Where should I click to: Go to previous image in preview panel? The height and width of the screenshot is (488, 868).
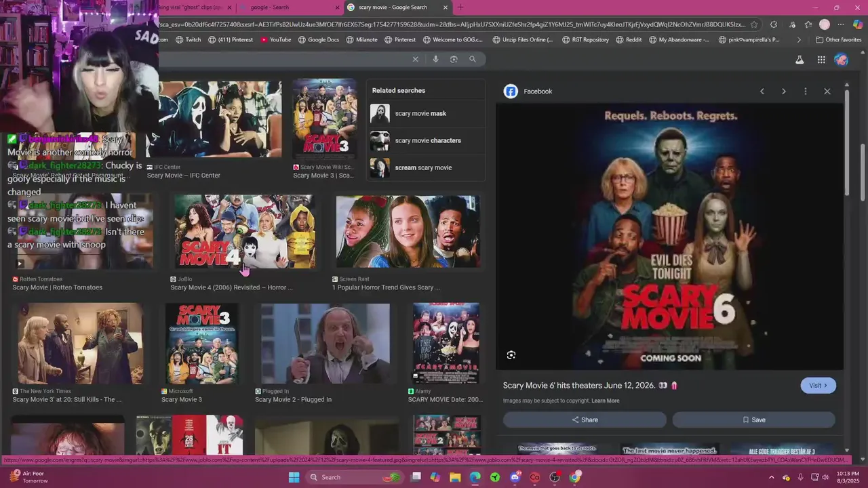[x=762, y=91]
